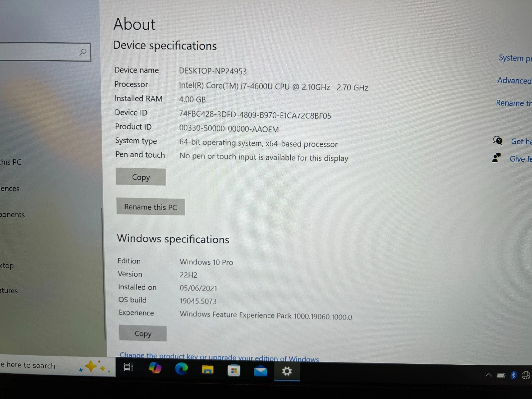
Task: Select the Settings gear on the taskbar
Action: tap(287, 371)
